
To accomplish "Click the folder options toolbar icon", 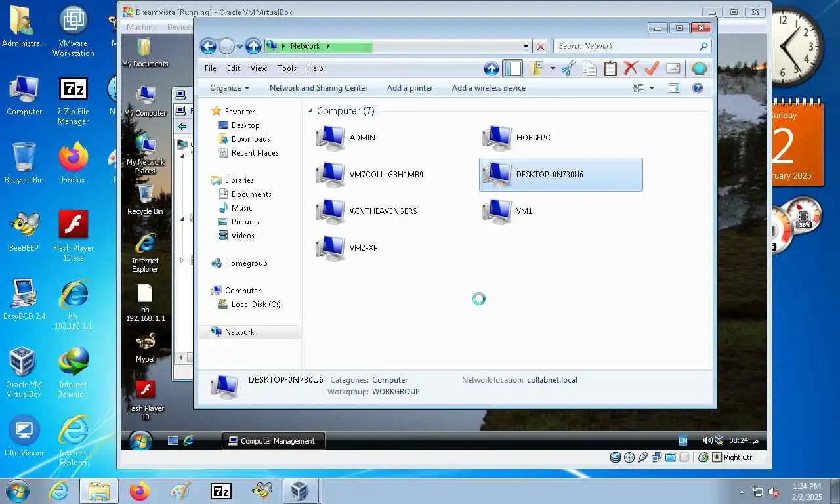I will pyautogui.click(x=537, y=68).
